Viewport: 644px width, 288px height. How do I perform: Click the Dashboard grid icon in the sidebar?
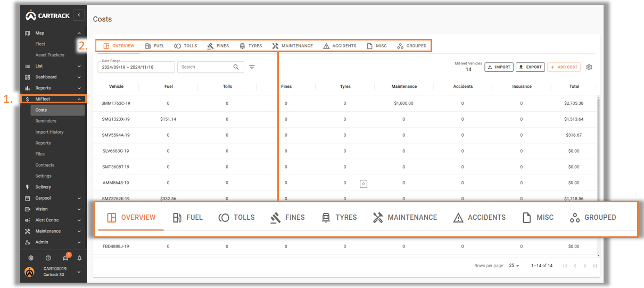tap(28, 77)
